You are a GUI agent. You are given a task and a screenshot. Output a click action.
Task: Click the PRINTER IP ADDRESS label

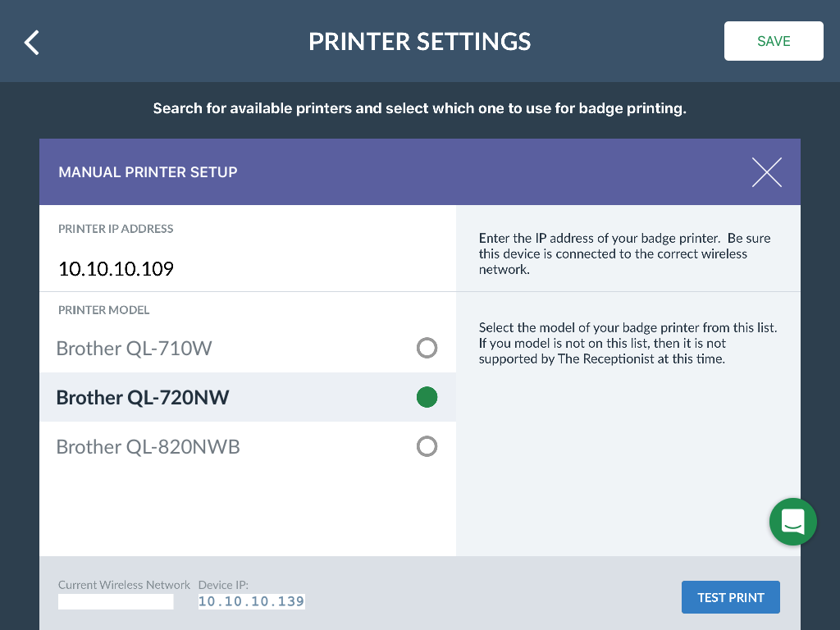click(116, 229)
